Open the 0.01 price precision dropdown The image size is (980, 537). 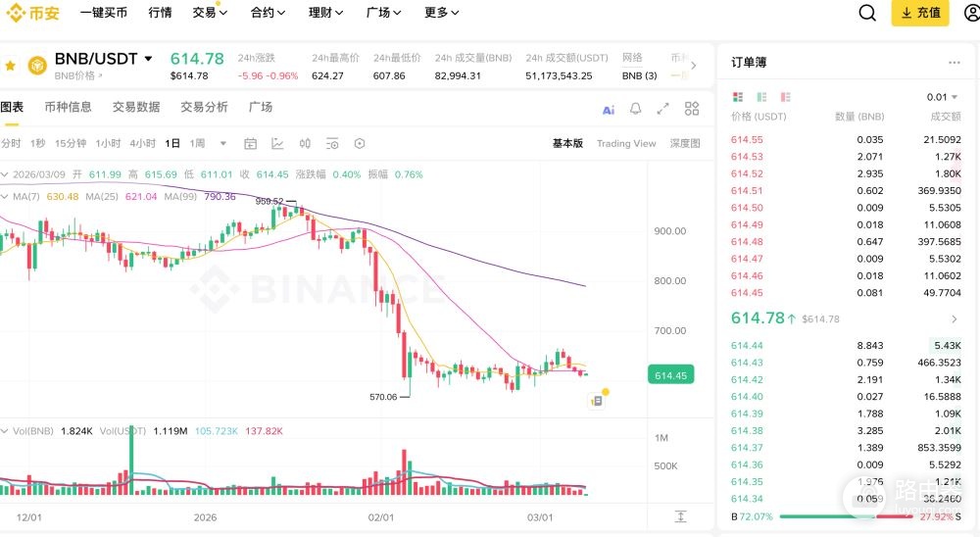tap(942, 97)
